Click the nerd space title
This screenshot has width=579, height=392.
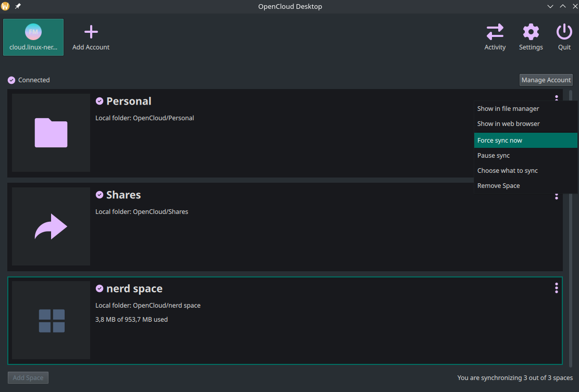tap(134, 288)
